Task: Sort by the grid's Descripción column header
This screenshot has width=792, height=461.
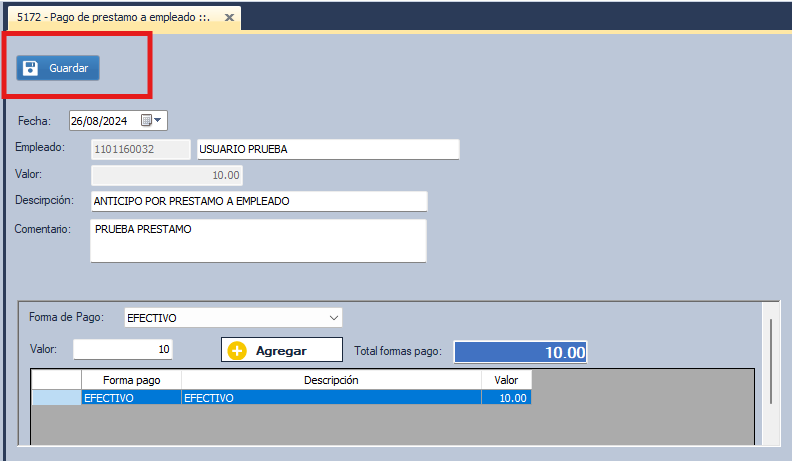Action: (x=330, y=380)
